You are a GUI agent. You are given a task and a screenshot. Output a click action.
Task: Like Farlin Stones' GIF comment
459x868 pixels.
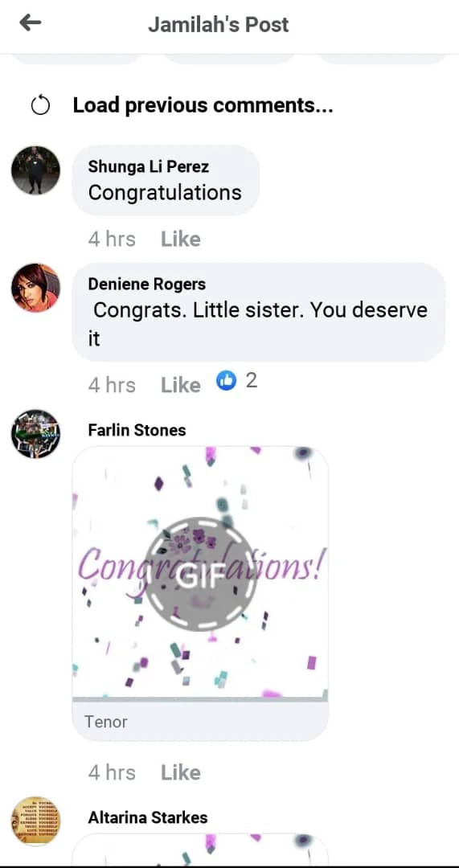181,773
